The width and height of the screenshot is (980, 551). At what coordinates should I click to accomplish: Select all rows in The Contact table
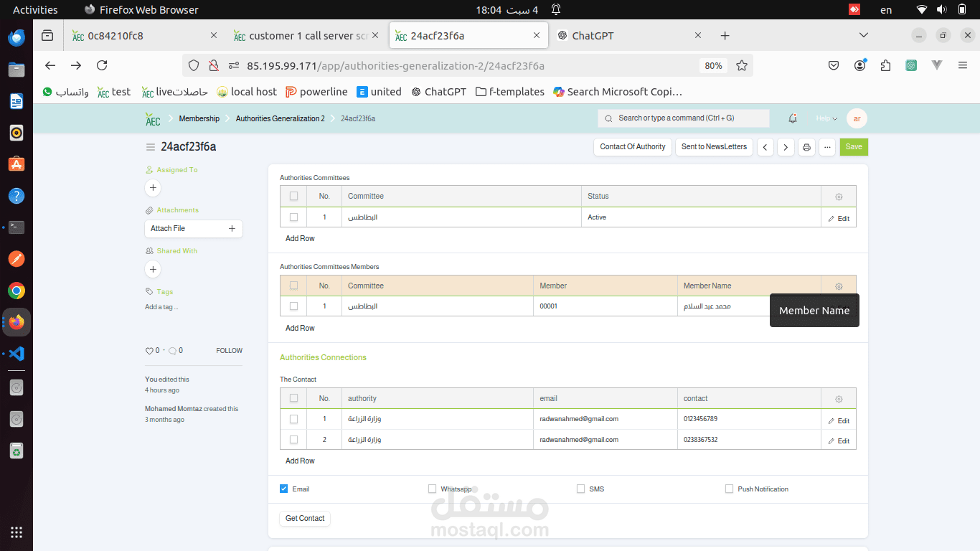293,398
